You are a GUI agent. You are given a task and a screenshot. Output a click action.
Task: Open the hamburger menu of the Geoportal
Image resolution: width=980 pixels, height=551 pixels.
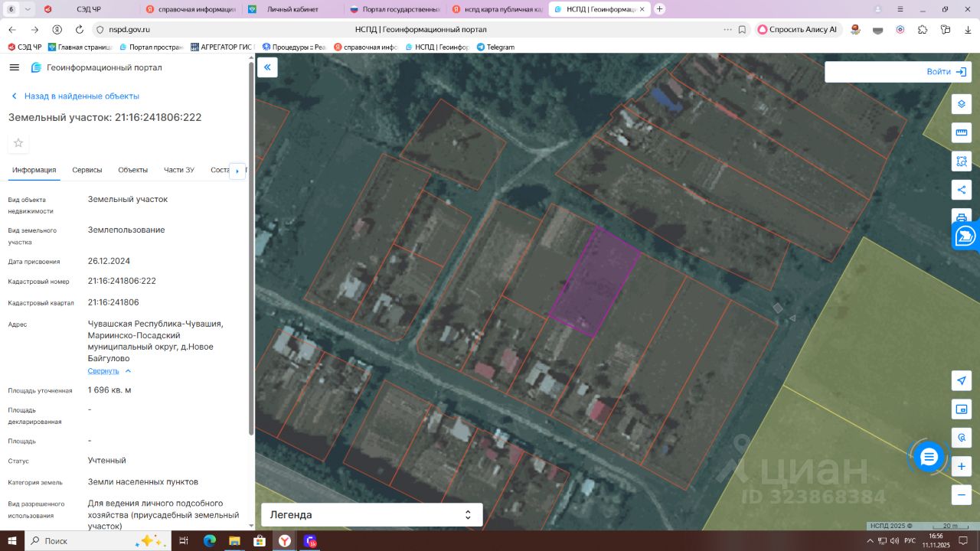pyautogui.click(x=14, y=67)
